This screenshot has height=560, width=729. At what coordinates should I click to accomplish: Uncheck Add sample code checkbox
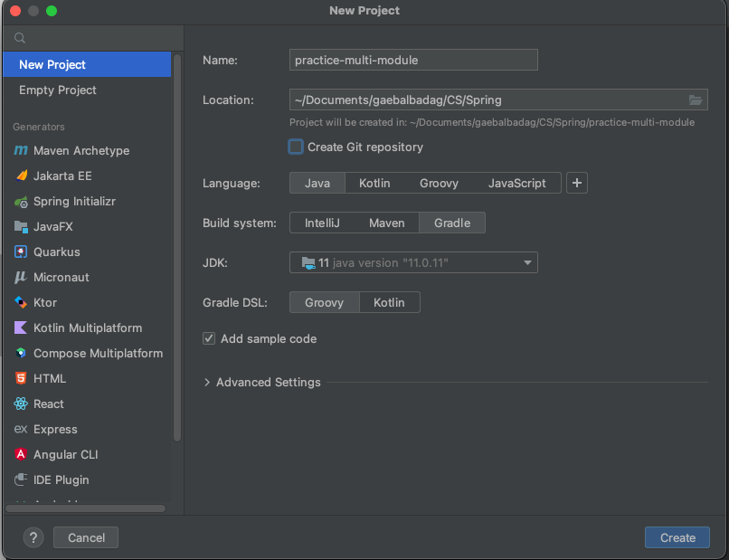[x=209, y=338]
